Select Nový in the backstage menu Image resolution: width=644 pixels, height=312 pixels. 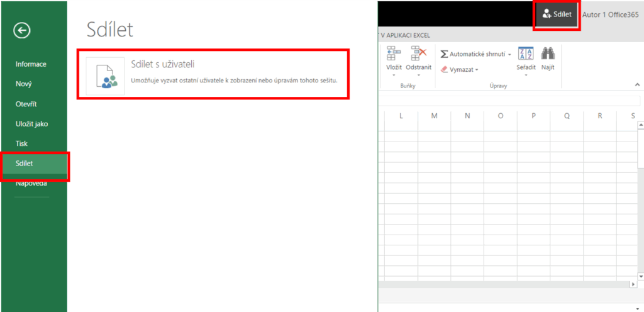tap(24, 84)
